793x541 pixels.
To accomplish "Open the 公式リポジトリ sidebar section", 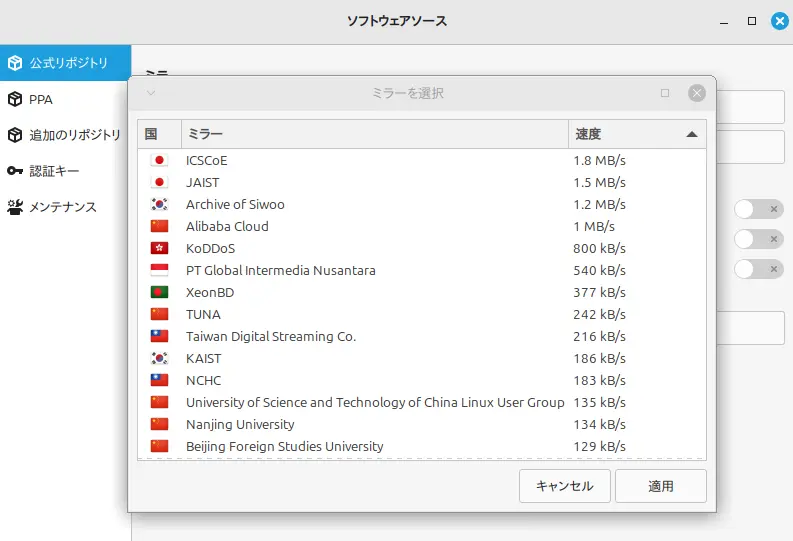I will 65,63.
